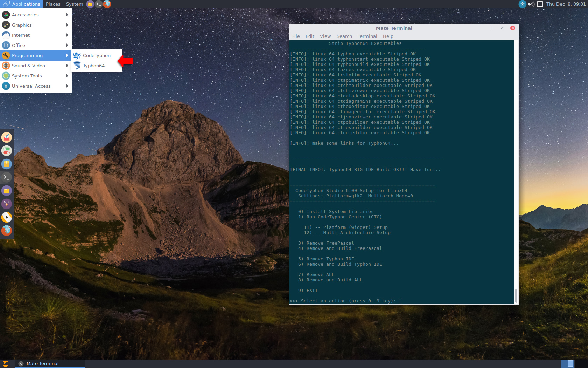The image size is (588, 368).
Task: Expand the System Tools submenu arrow
Action: (67, 76)
